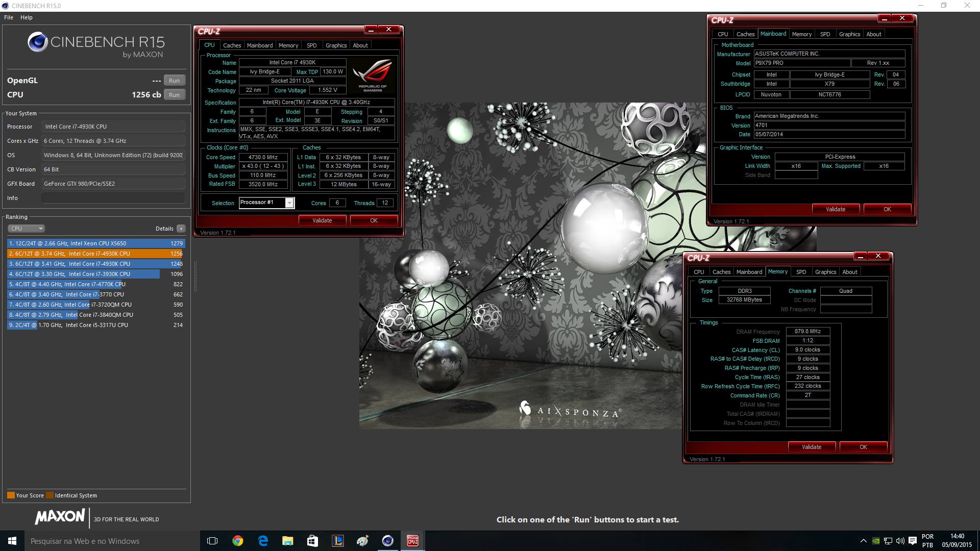Switch to Cinebench taskbar icon
Image resolution: width=980 pixels, height=551 pixels.
387,541
